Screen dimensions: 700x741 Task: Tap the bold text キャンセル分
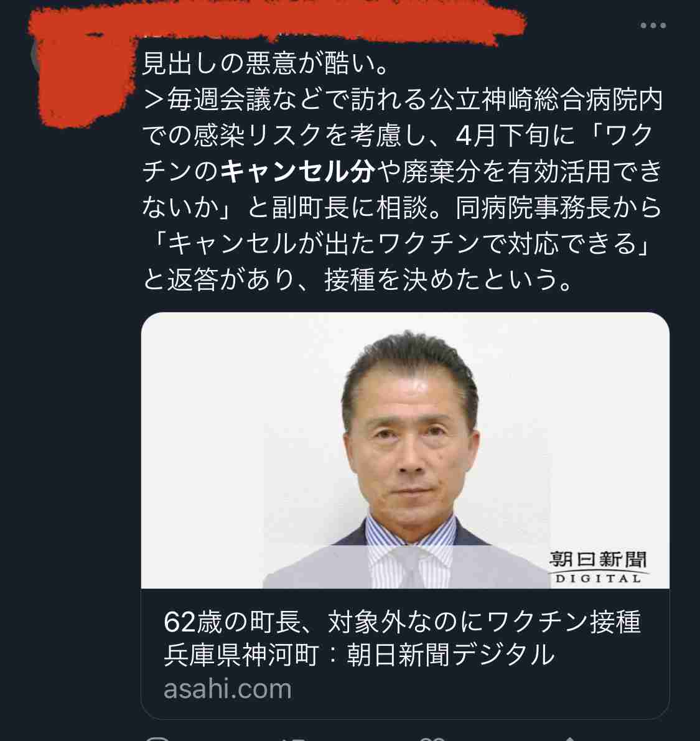coord(298,171)
